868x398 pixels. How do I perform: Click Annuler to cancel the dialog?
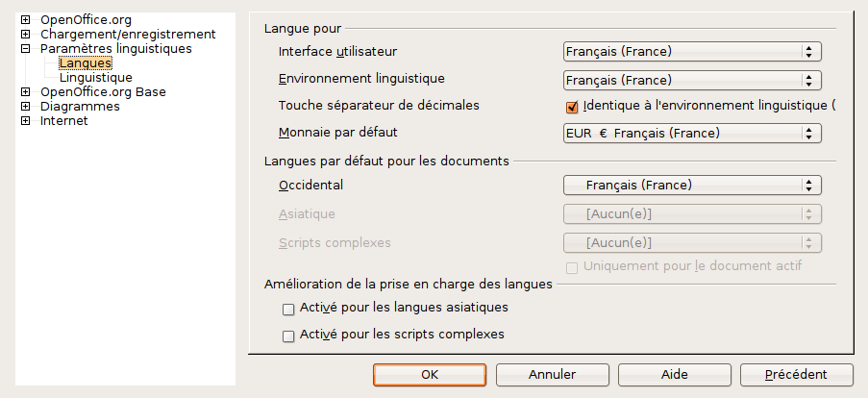(x=552, y=375)
